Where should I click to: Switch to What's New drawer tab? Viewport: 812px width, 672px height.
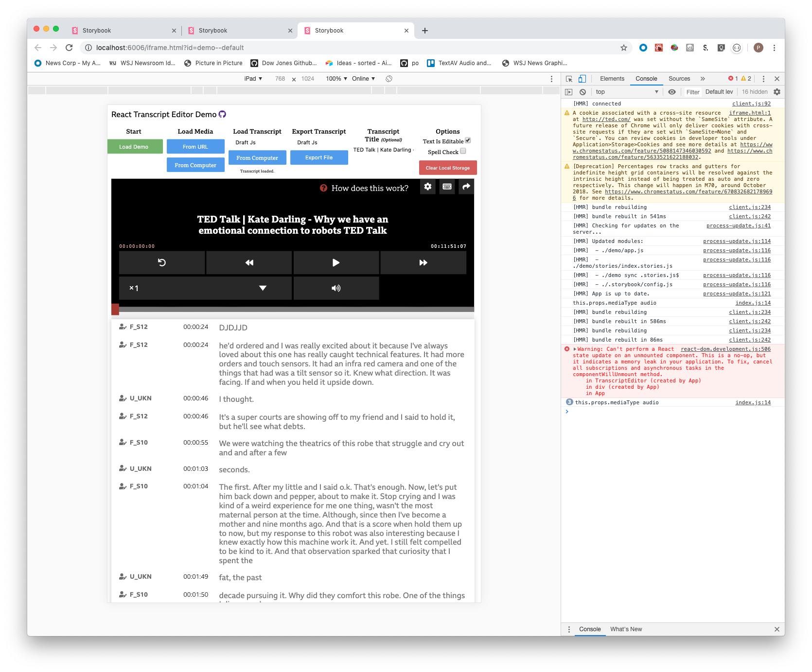[x=626, y=629]
